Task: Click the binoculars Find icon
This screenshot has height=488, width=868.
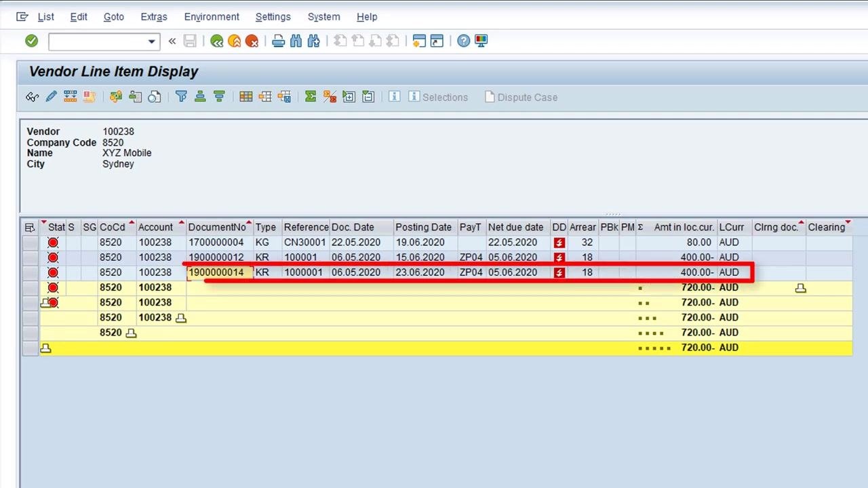Action: (x=296, y=41)
